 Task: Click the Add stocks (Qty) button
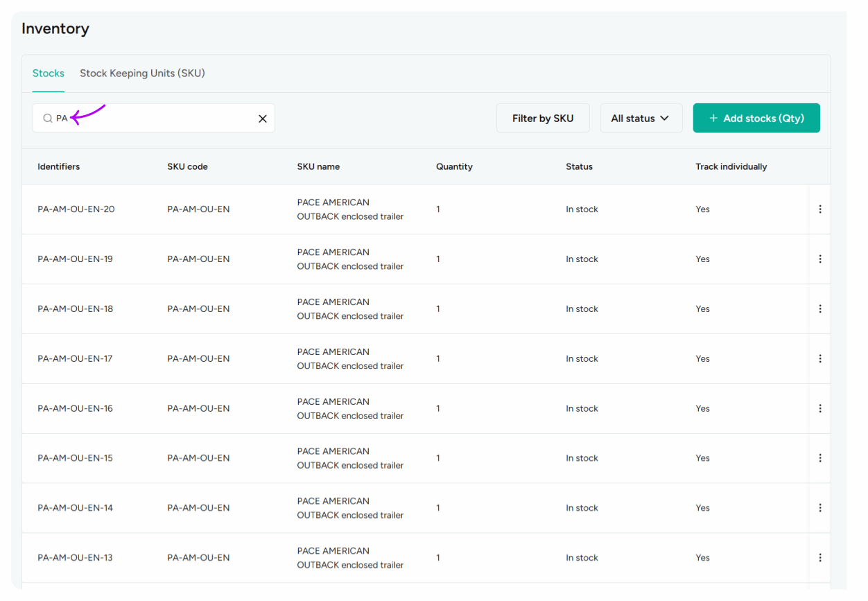(756, 118)
